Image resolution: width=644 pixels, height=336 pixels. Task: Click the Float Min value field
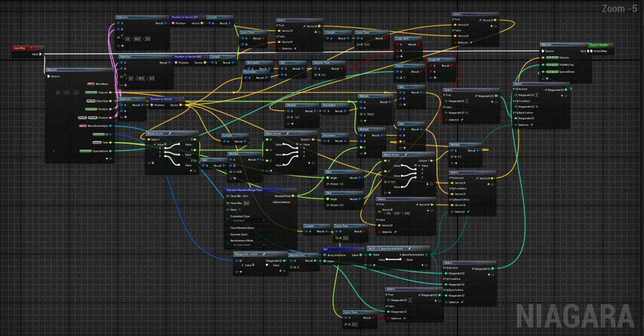245,196
